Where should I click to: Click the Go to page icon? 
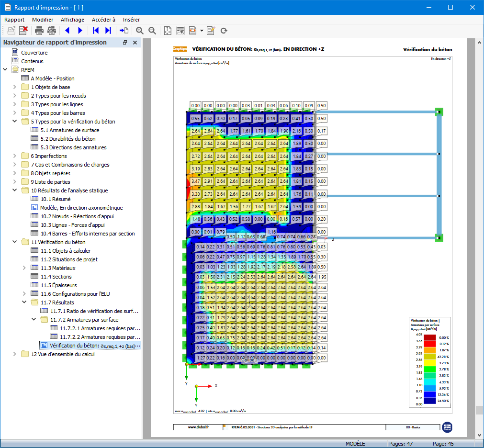tap(124, 31)
